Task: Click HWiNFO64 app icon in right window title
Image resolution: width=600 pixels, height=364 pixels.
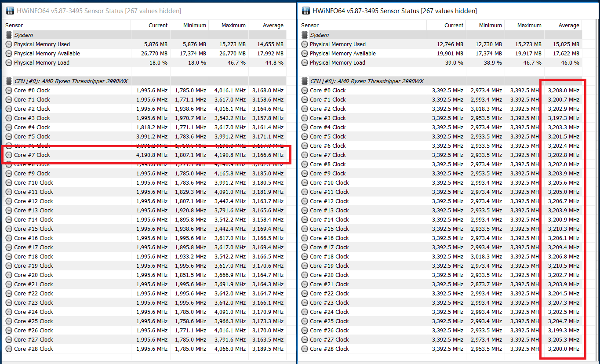Action: pyautogui.click(x=305, y=10)
